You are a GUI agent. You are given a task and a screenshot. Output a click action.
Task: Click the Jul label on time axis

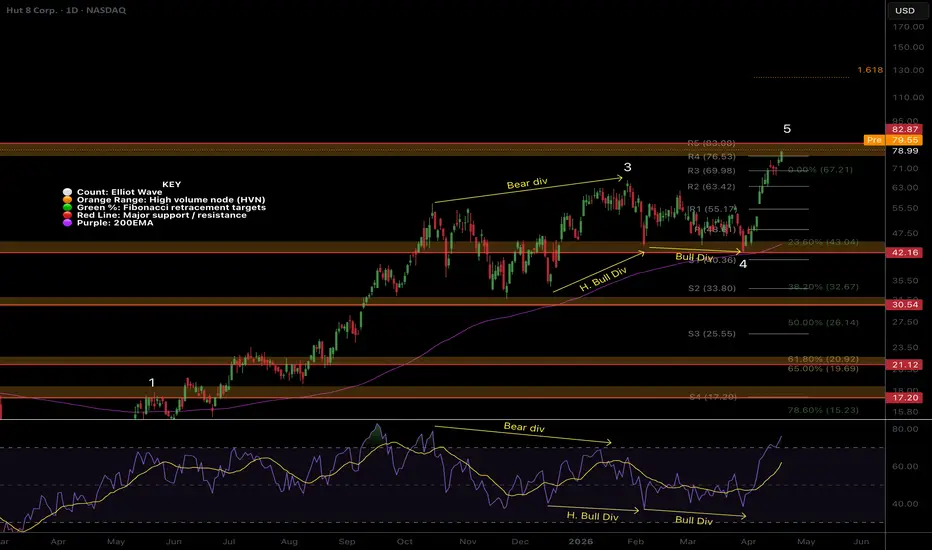[x=229, y=542]
